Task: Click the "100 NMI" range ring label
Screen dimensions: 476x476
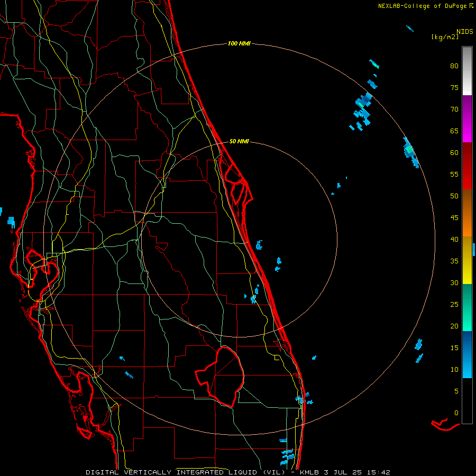Action: click(239, 43)
